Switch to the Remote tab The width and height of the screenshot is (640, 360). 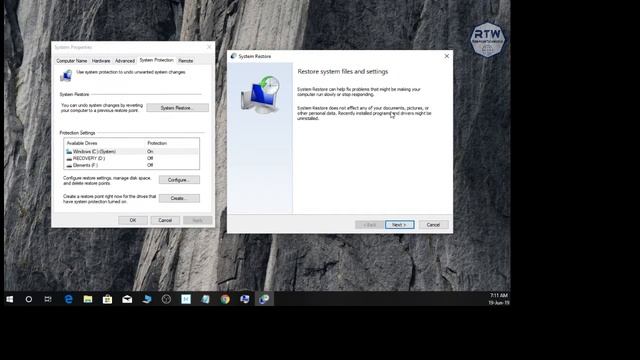186,61
